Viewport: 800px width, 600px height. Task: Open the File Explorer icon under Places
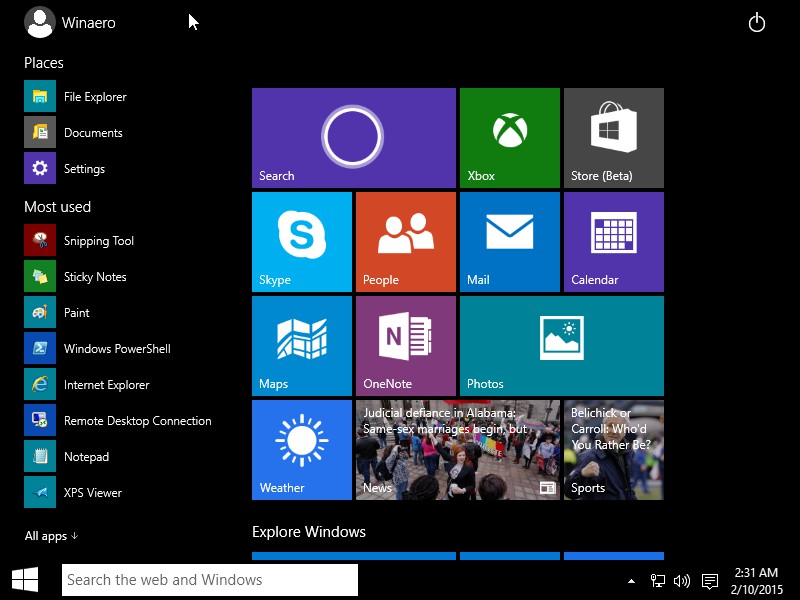tap(40, 96)
